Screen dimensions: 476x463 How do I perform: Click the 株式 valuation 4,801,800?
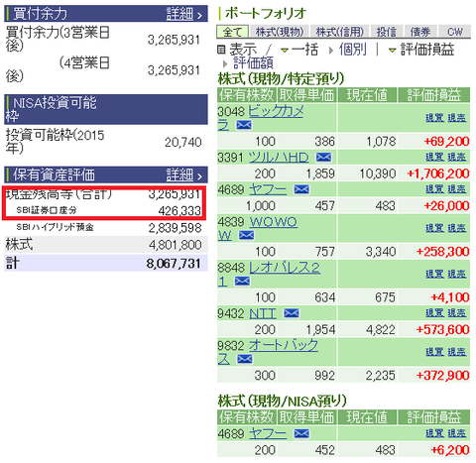[175, 245]
